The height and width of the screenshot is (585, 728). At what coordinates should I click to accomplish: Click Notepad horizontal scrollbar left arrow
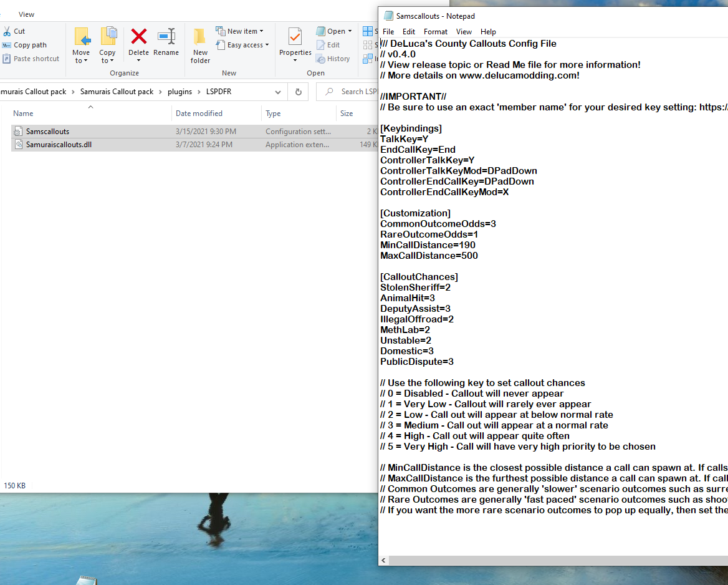(x=383, y=561)
